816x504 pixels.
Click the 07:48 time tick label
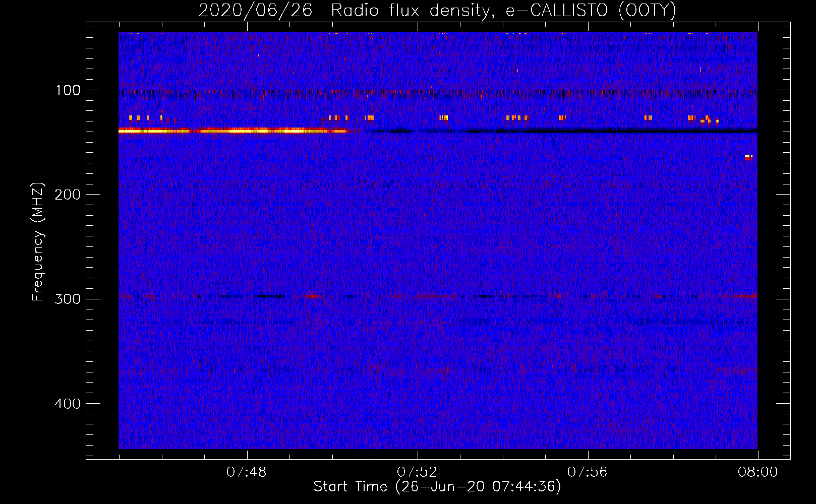tap(246, 472)
